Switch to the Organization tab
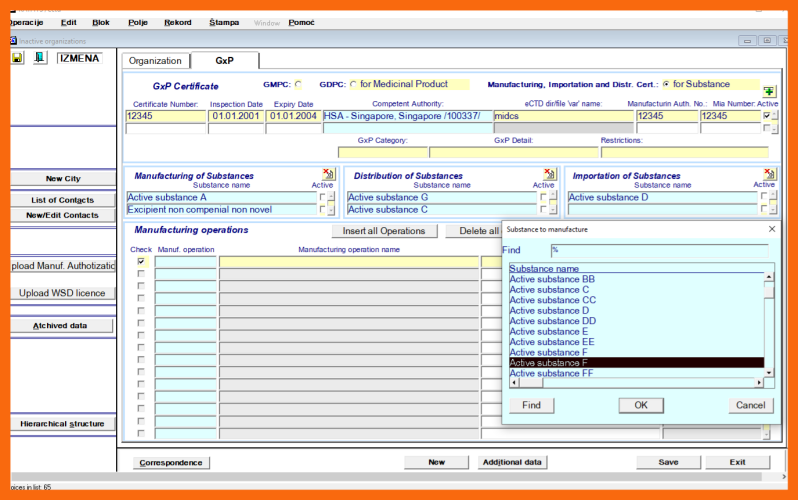 coord(155,61)
